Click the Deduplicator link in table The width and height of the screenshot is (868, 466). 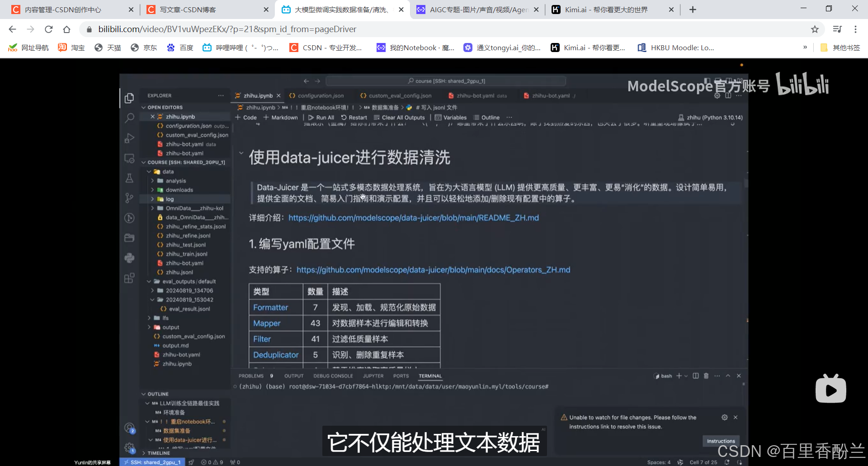click(276, 355)
